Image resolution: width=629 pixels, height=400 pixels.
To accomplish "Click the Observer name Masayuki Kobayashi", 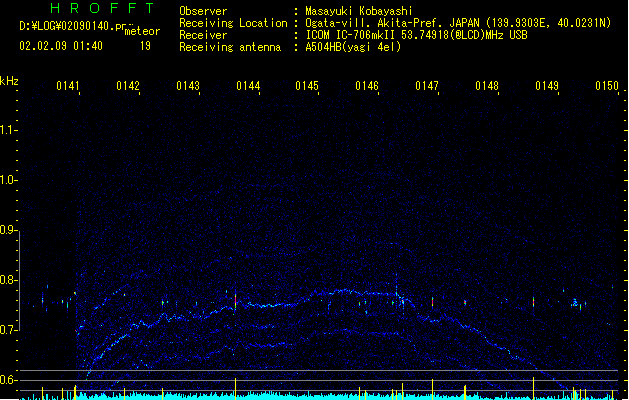I will [359, 11].
